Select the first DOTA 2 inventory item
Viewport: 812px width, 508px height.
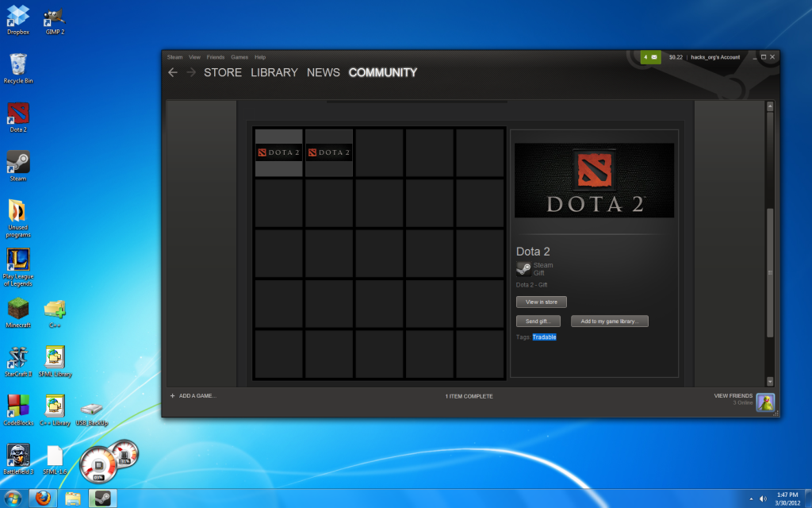(278, 152)
